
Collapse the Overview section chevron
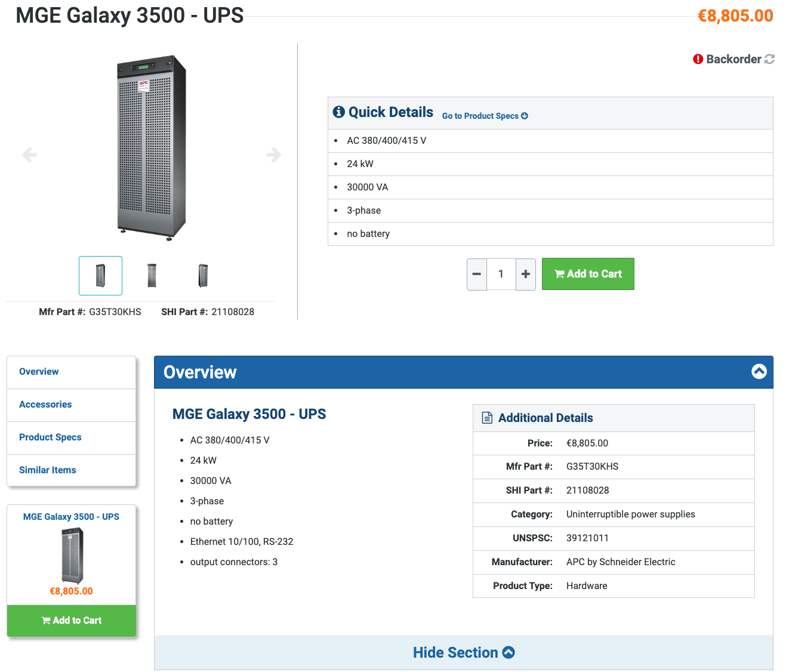pyautogui.click(x=759, y=372)
